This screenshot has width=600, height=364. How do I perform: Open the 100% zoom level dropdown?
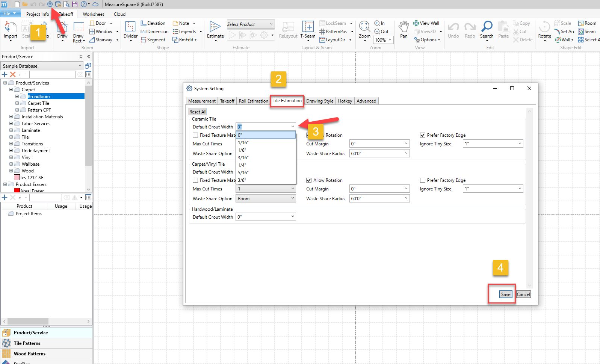point(383,40)
